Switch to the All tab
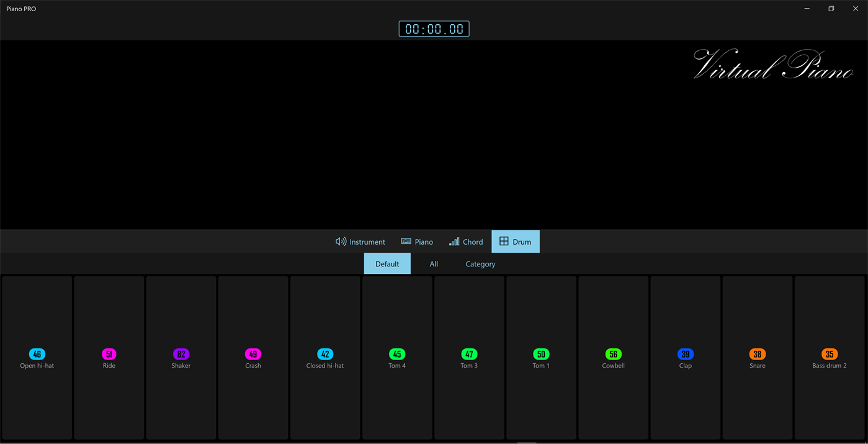This screenshot has height=444, width=868. pyautogui.click(x=434, y=263)
